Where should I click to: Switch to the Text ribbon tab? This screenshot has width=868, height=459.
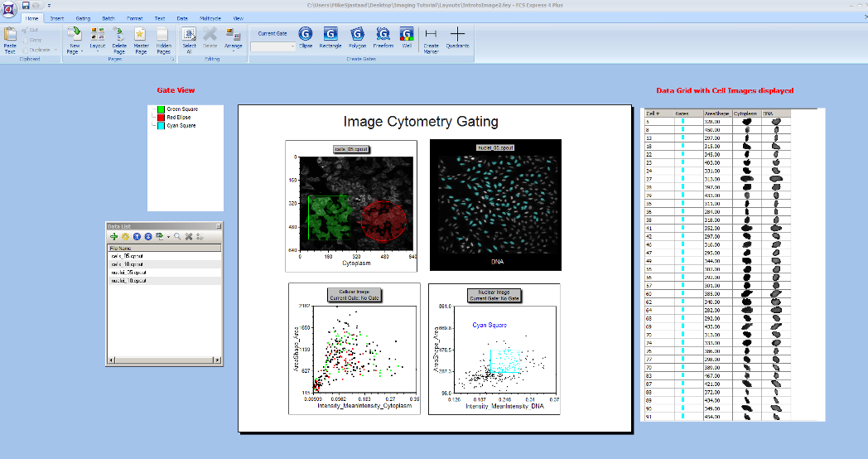(x=159, y=18)
